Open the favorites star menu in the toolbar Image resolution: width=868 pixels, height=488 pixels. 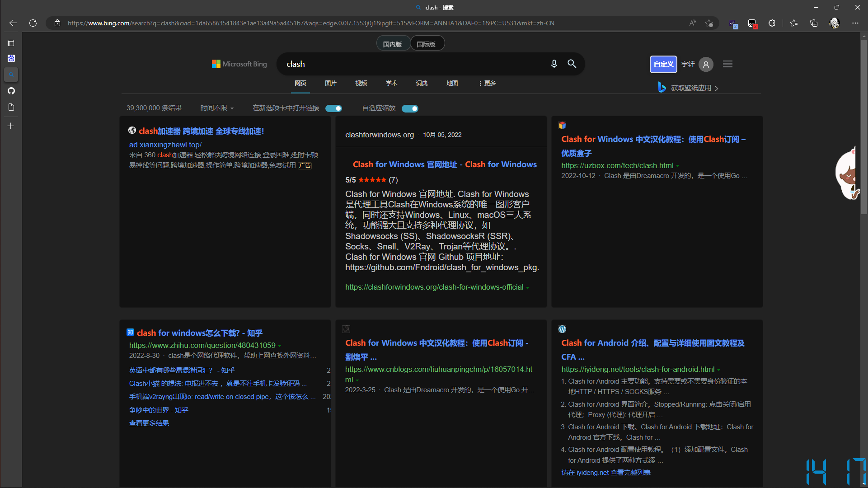[794, 23]
